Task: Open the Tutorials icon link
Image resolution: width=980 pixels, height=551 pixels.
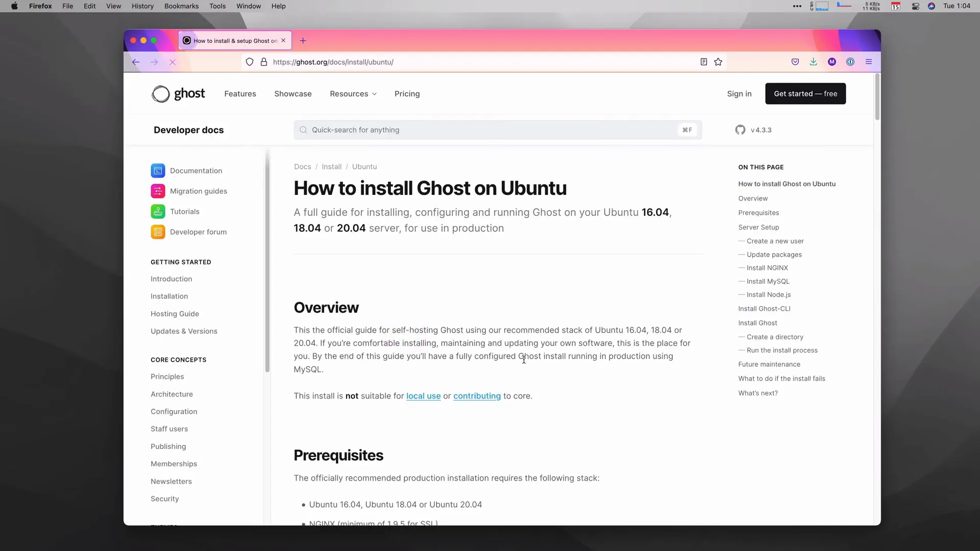Action: coord(158,212)
